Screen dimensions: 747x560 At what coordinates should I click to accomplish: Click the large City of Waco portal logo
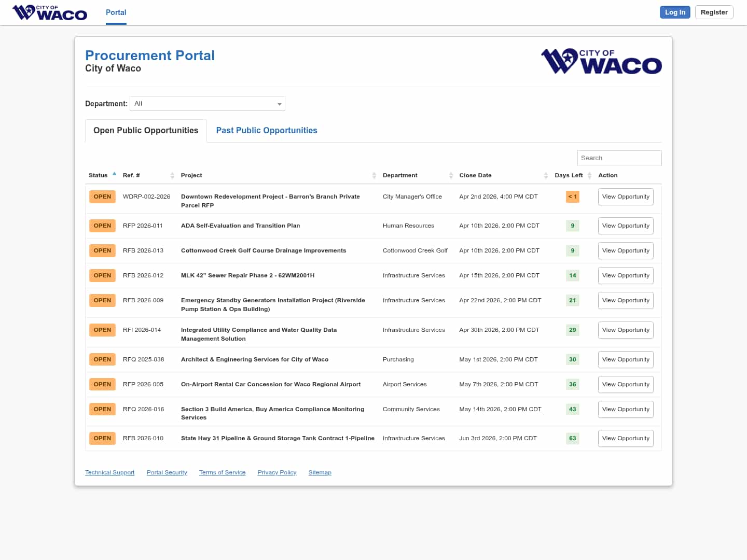coord(601,62)
